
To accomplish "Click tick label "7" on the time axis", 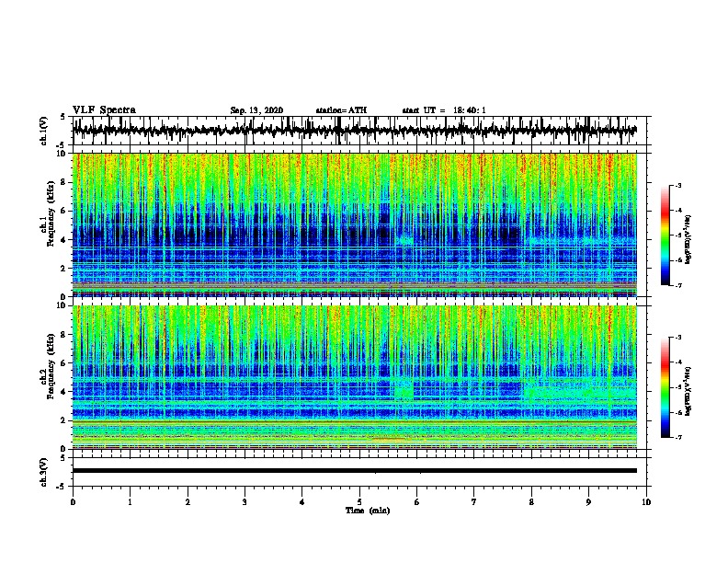I will click(474, 501).
